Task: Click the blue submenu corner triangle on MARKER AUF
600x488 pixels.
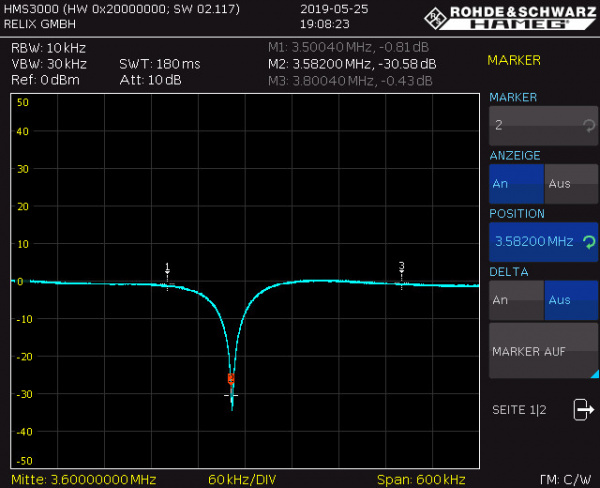Action: coord(595,374)
